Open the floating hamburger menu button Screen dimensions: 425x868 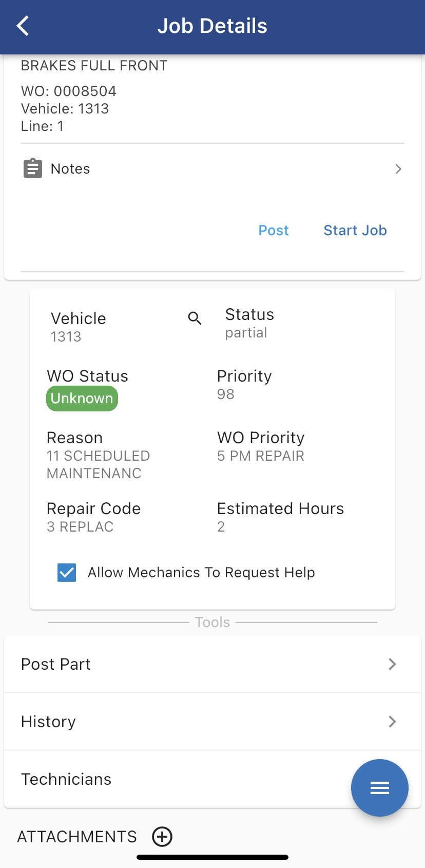pyautogui.click(x=379, y=787)
